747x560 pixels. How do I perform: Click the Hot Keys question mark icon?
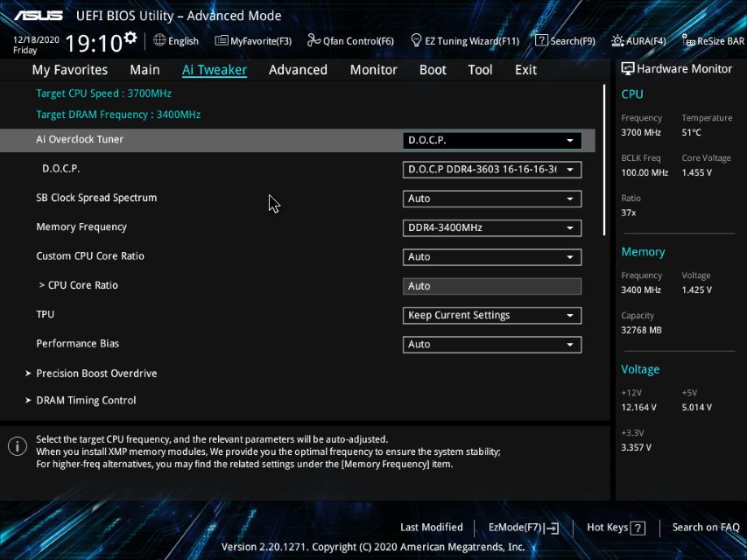(x=638, y=528)
